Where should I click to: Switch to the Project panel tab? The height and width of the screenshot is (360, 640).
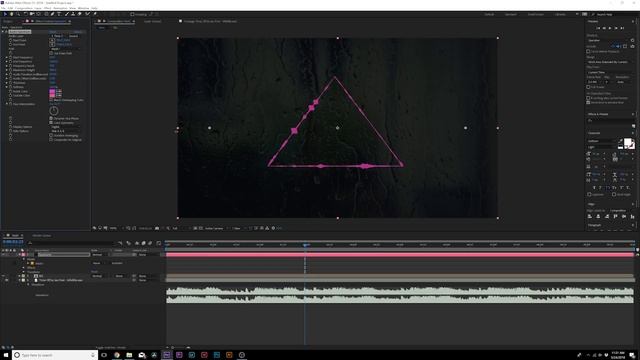click(8, 21)
